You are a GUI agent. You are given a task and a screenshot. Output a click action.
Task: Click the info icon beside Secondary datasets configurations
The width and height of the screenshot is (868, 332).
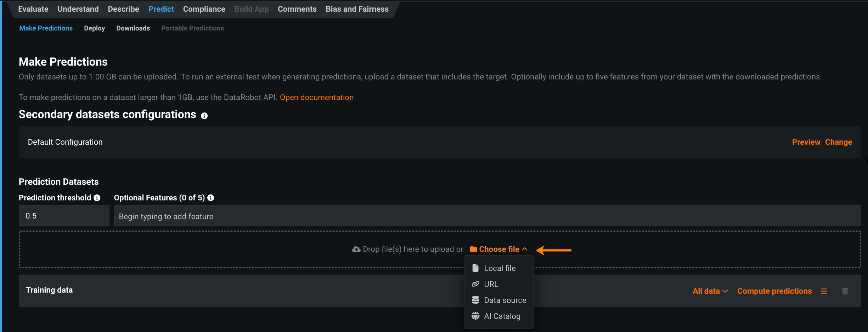[204, 116]
